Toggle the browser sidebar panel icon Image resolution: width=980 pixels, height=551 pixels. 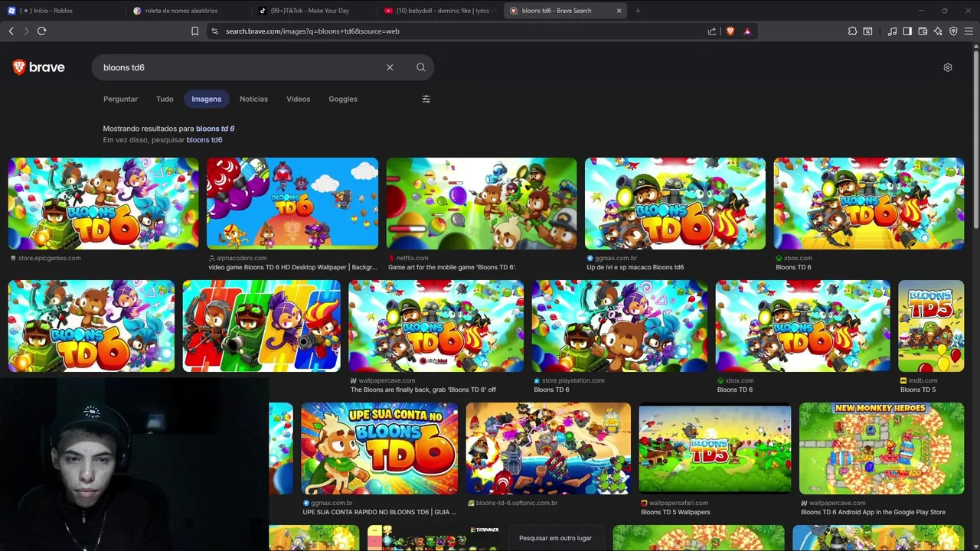click(907, 31)
